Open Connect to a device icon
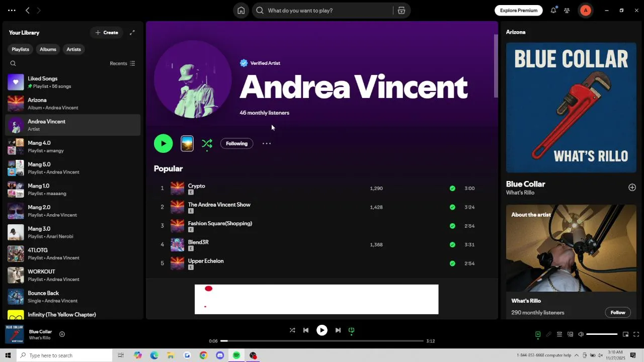The height and width of the screenshot is (362, 644). 570,334
